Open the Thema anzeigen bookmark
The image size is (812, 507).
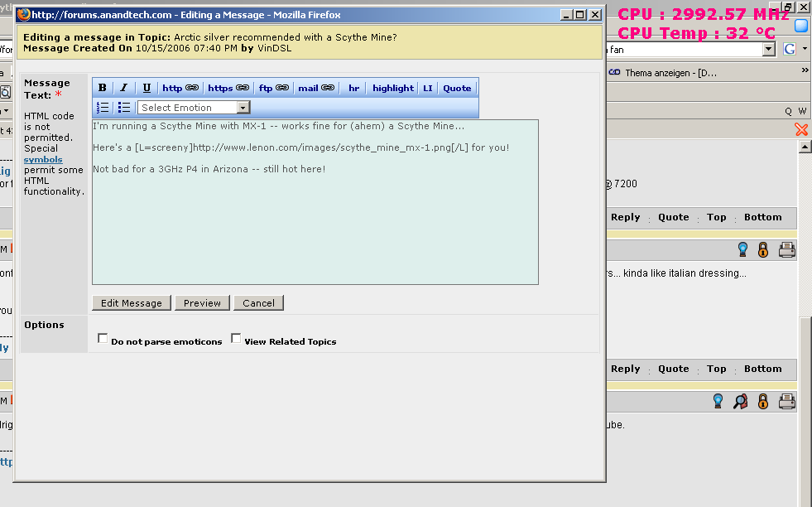(x=669, y=73)
